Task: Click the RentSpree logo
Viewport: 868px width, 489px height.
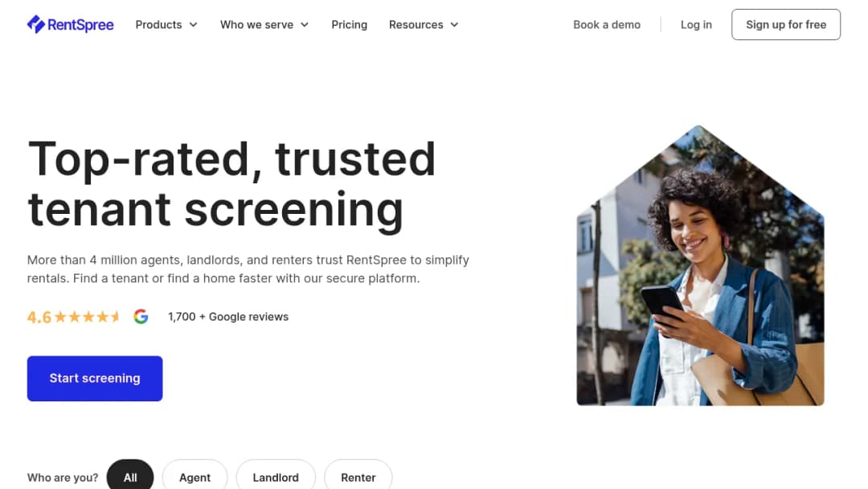Action: [70, 24]
